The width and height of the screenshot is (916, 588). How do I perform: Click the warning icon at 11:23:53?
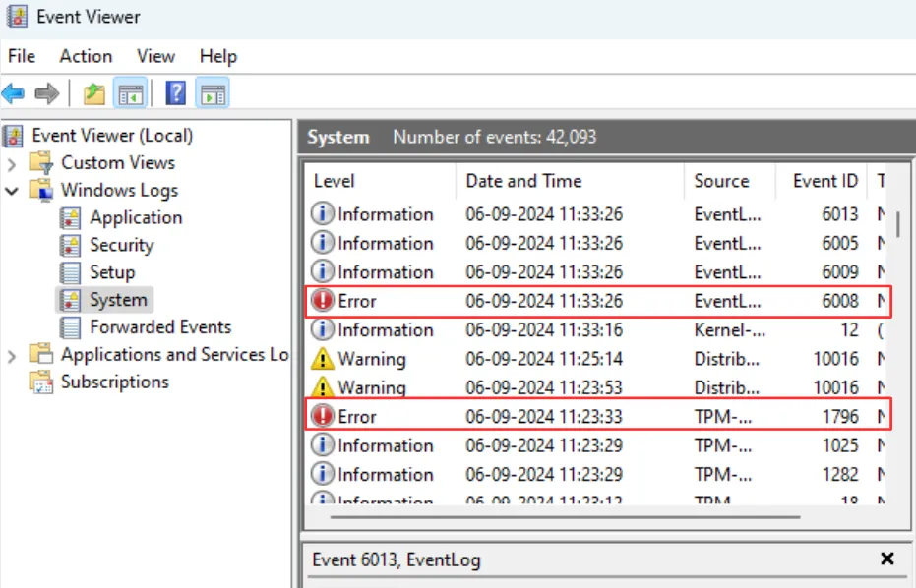pyautogui.click(x=323, y=387)
